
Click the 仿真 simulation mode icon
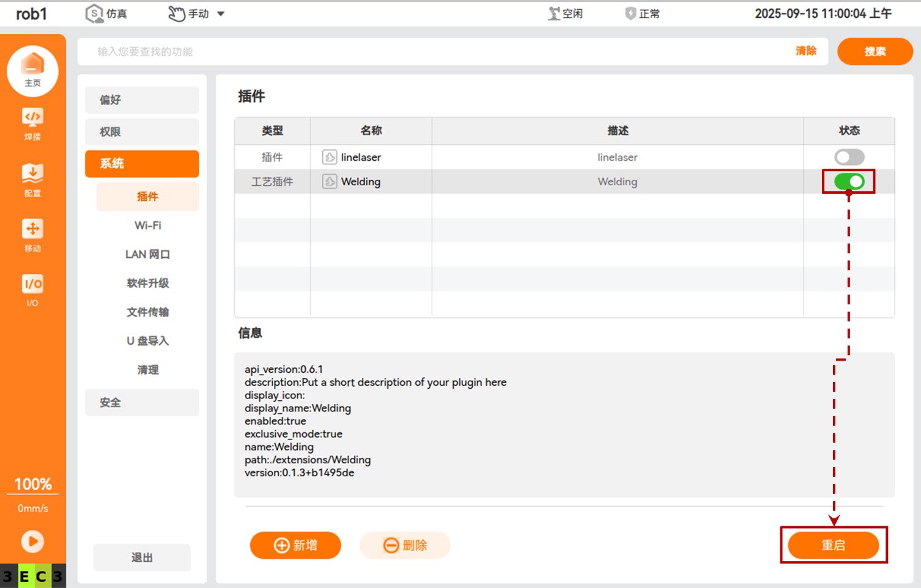tap(94, 13)
